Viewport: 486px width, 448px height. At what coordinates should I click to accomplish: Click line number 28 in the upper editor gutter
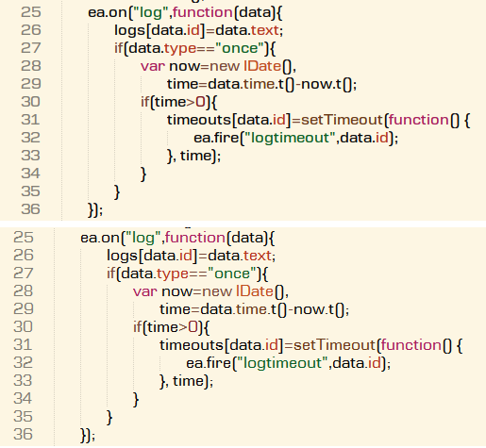pos(31,66)
